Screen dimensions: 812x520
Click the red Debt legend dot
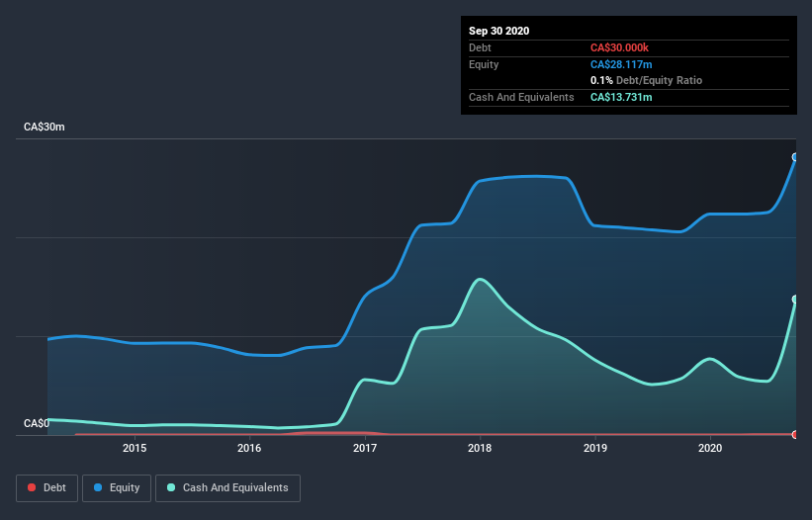tap(32, 487)
